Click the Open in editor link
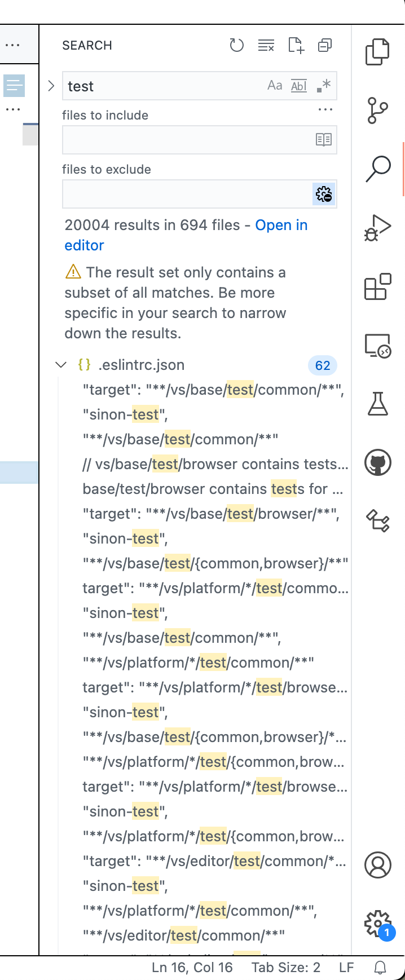This screenshot has width=405, height=980. coord(281,224)
